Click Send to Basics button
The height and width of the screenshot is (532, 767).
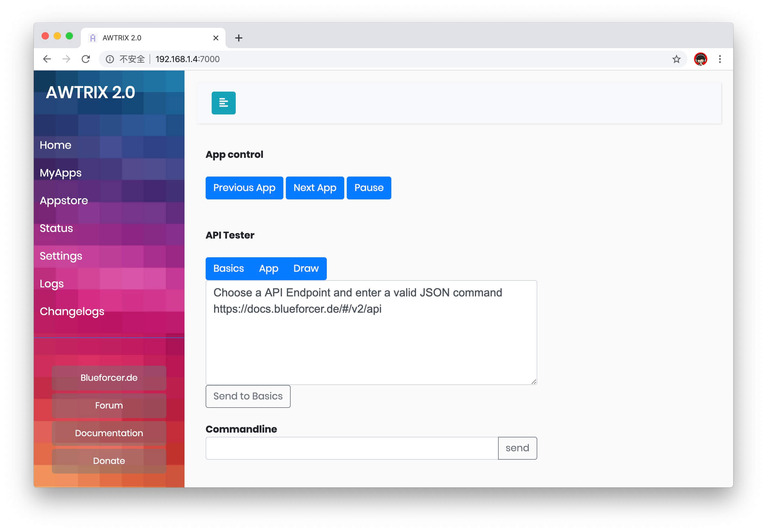point(248,396)
